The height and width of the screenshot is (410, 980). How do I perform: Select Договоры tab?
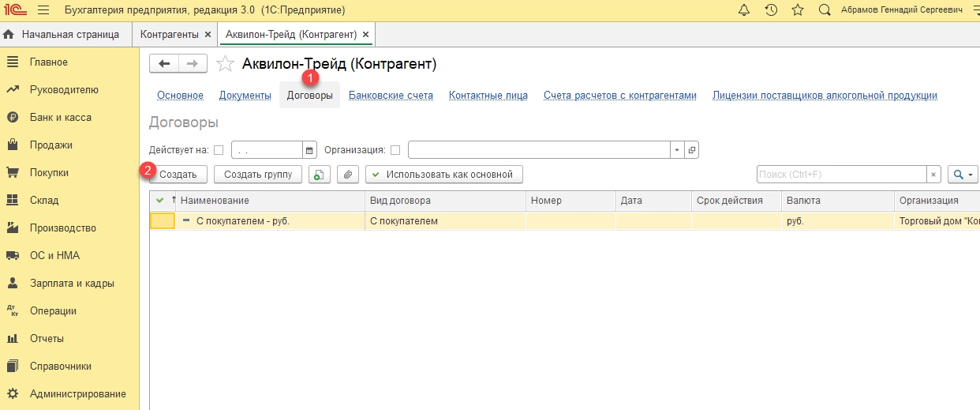pos(309,96)
